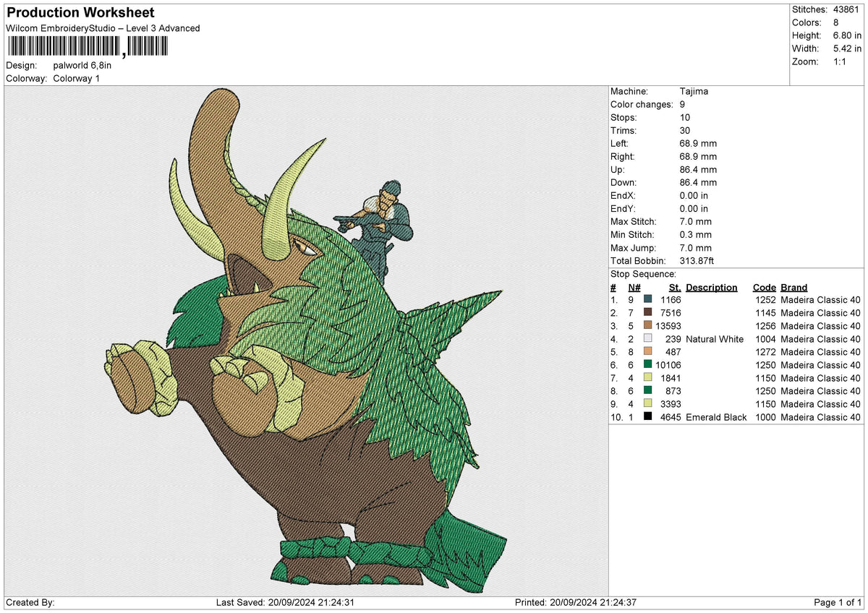Click the Stitches value '43861'

846,9
